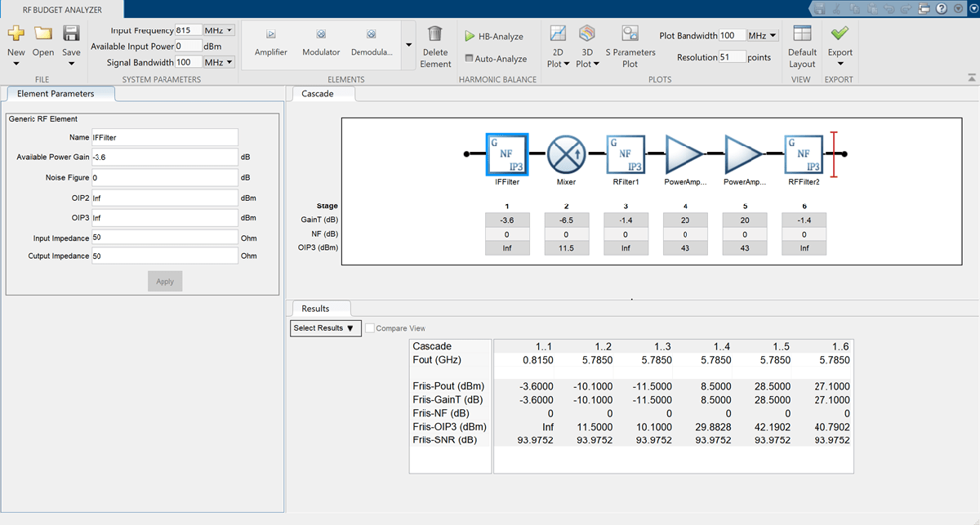980x525 pixels.
Task: Select the Mixer block in cascade
Action: tap(566, 153)
